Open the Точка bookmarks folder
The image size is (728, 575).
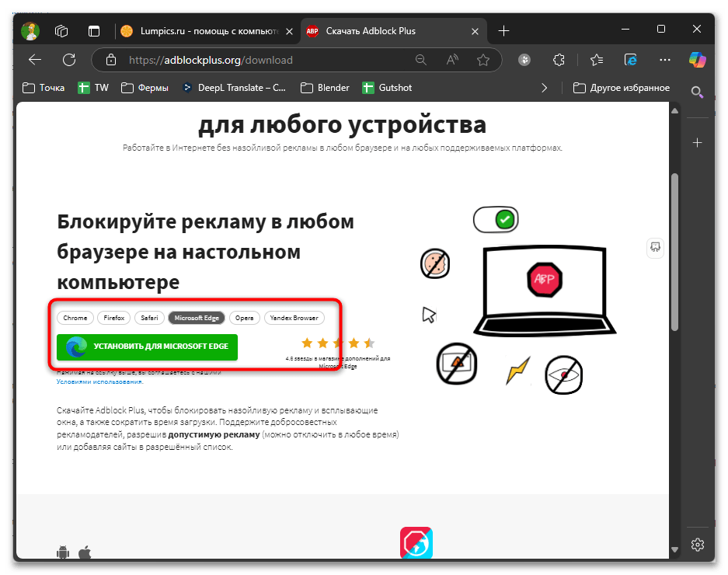[44, 88]
